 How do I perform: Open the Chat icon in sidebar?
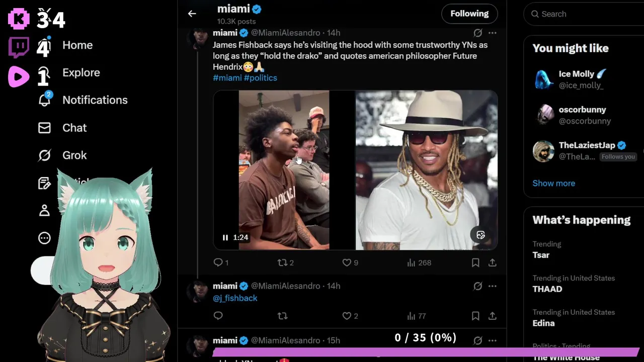(45, 128)
